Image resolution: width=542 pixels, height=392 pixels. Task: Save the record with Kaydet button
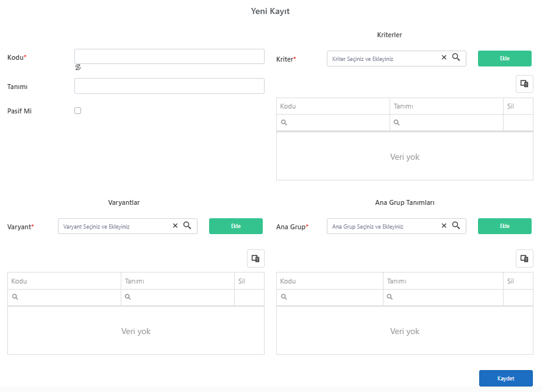[x=505, y=378]
